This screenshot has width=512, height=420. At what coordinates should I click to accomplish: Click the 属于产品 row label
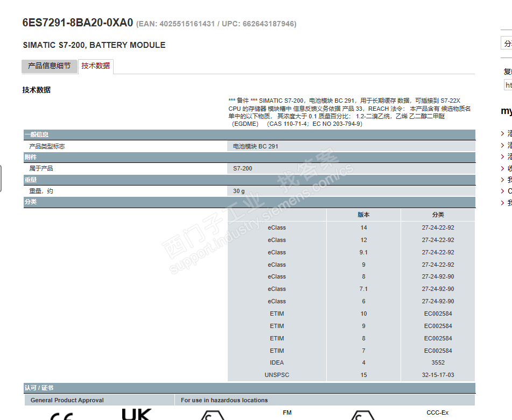(x=41, y=168)
